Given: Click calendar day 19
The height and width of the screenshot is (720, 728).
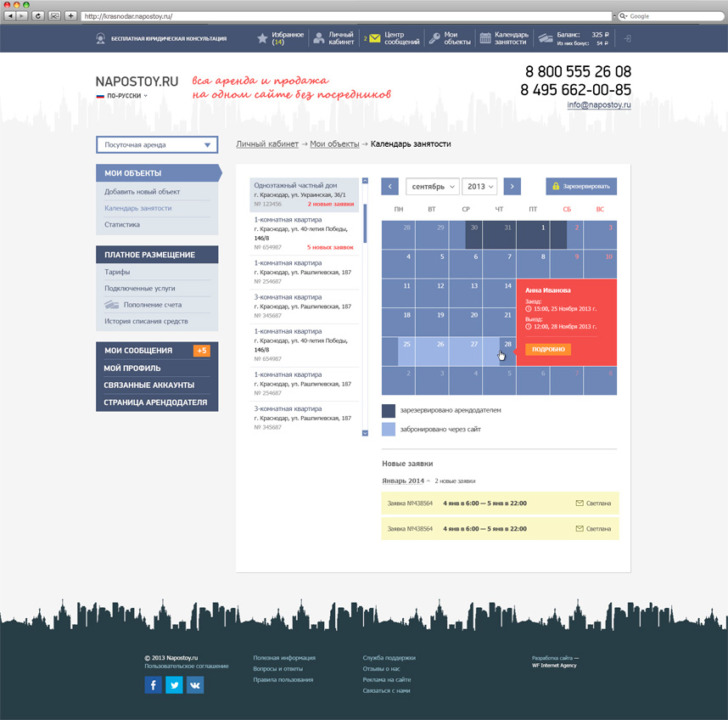Looking at the screenshot, I should coord(432,322).
